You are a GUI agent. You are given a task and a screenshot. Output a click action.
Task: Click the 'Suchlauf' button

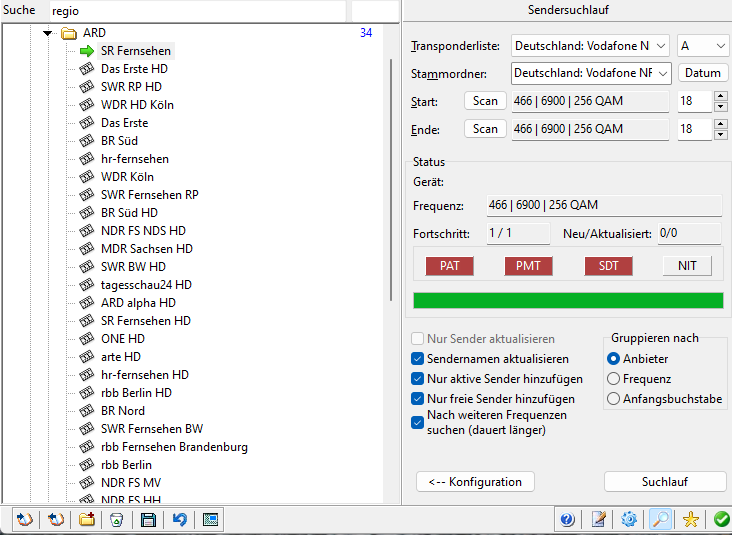pos(664,482)
